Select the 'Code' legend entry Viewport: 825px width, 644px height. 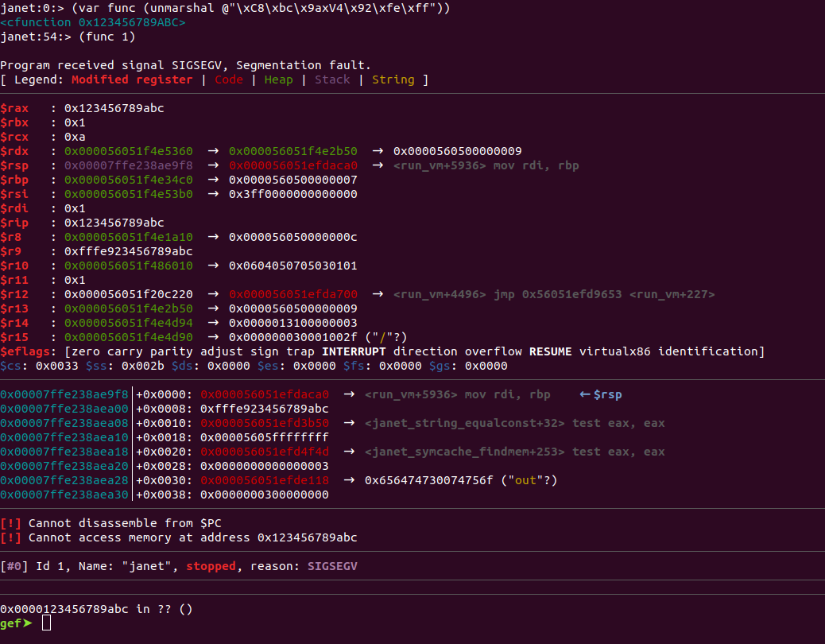(x=229, y=80)
